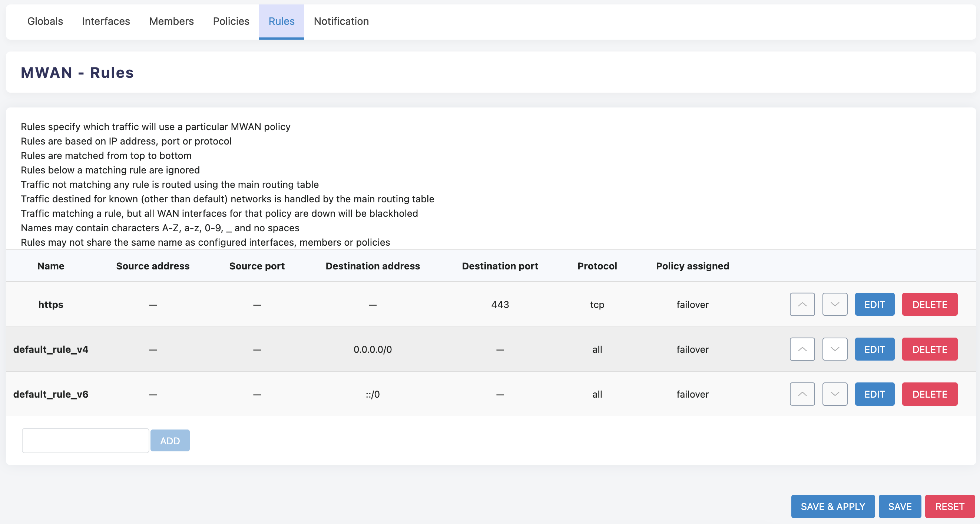Image resolution: width=980 pixels, height=524 pixels.
Task: Delete the https rule
Action: 929,304
